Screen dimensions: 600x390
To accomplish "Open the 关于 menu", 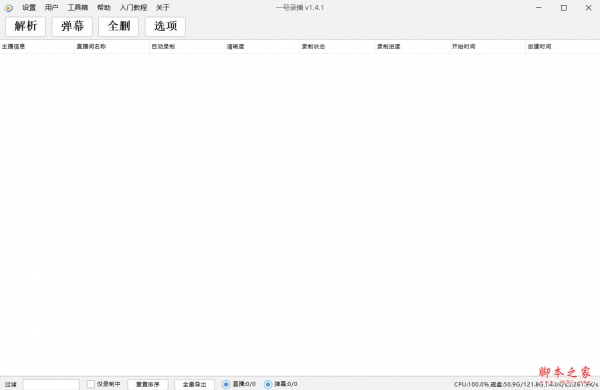I will [163, 8].
